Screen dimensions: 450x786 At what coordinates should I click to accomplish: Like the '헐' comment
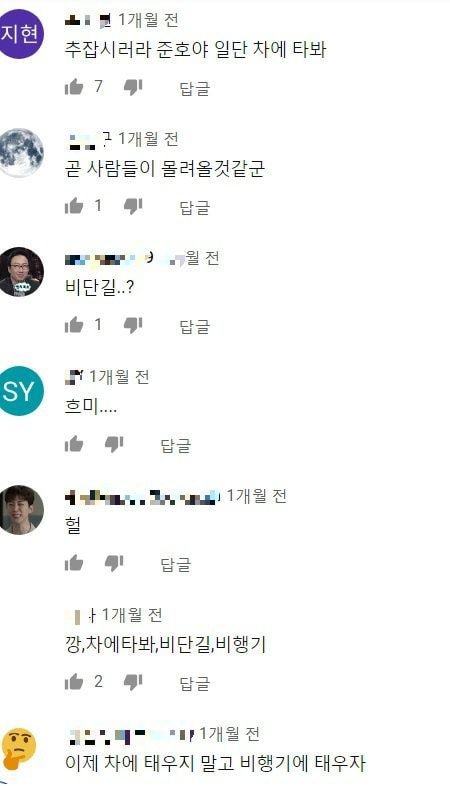coord(74,563)
